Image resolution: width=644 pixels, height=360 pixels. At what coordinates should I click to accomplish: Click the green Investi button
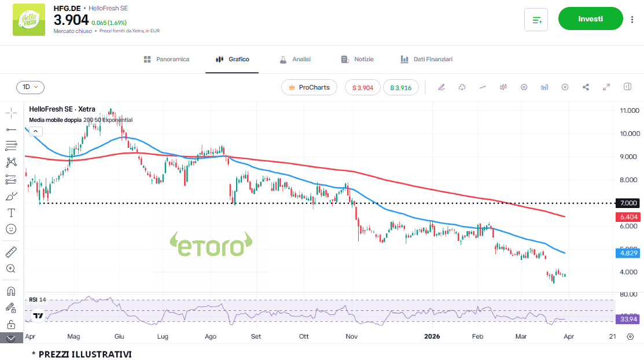pos(590,19)
